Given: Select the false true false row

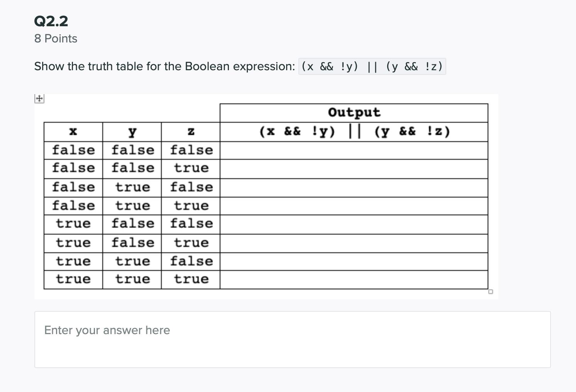Looking at the screenshot, I should click(132, 187).
